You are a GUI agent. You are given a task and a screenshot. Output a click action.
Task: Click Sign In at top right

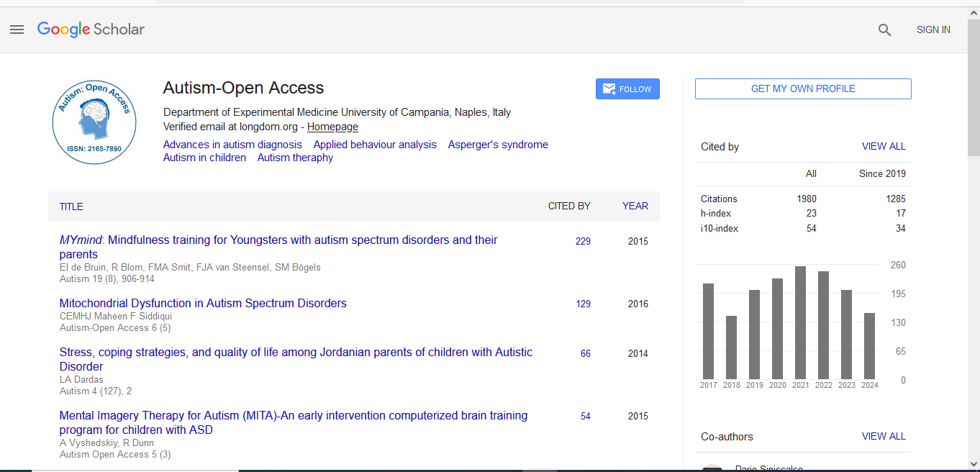click(933, 29)
